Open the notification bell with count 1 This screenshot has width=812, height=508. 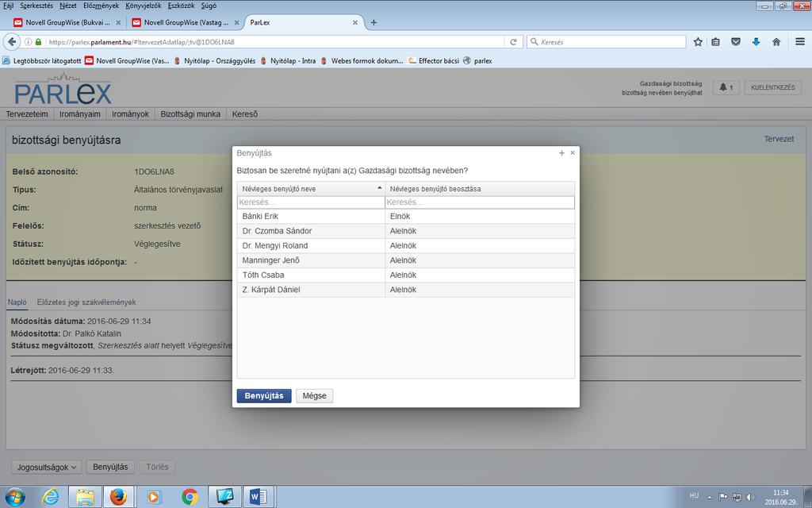[x=726, y=87]
